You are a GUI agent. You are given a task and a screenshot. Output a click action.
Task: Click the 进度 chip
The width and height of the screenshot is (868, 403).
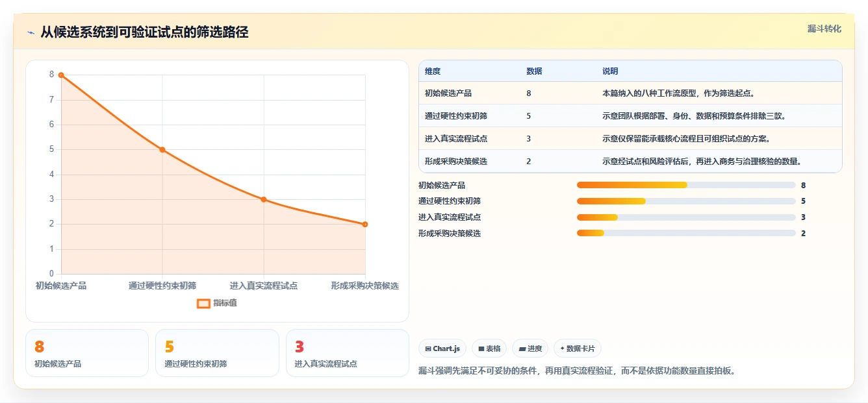[x=530, y=348]
